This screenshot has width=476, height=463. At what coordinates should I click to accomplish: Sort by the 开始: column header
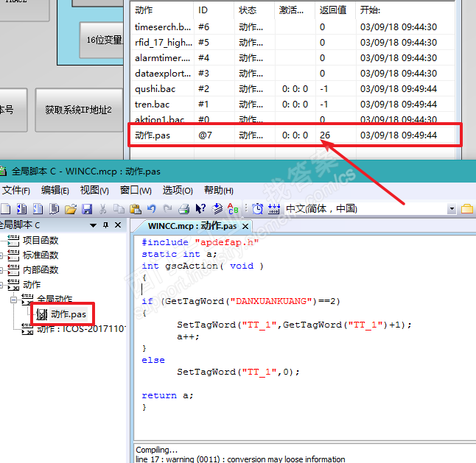point(405,10)
